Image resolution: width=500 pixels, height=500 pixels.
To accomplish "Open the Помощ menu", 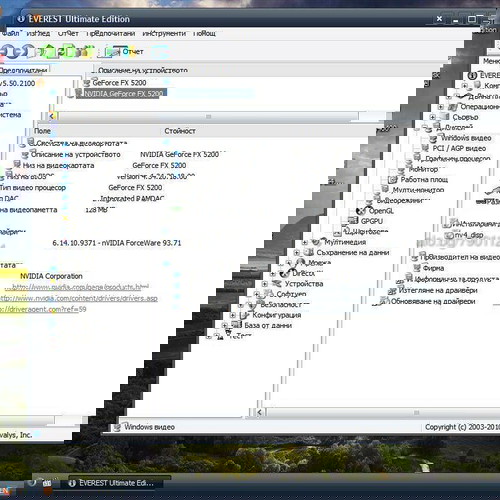I will (205, 33).
